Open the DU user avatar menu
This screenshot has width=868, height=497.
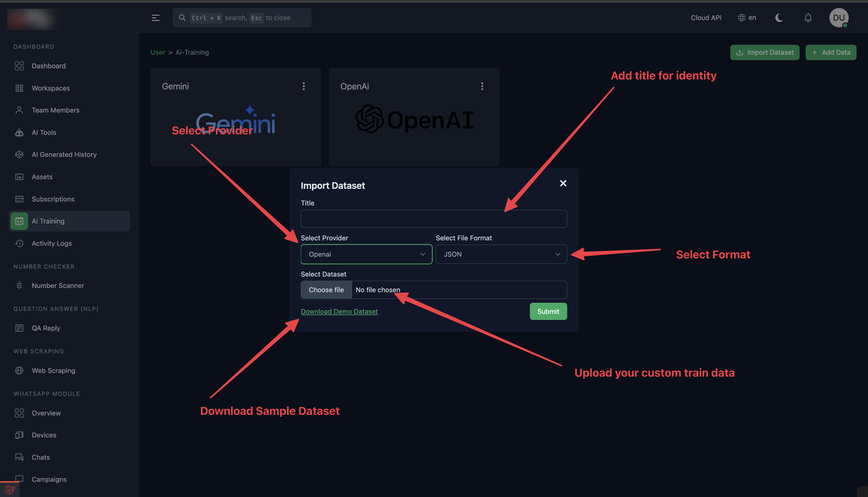point(839,18)
